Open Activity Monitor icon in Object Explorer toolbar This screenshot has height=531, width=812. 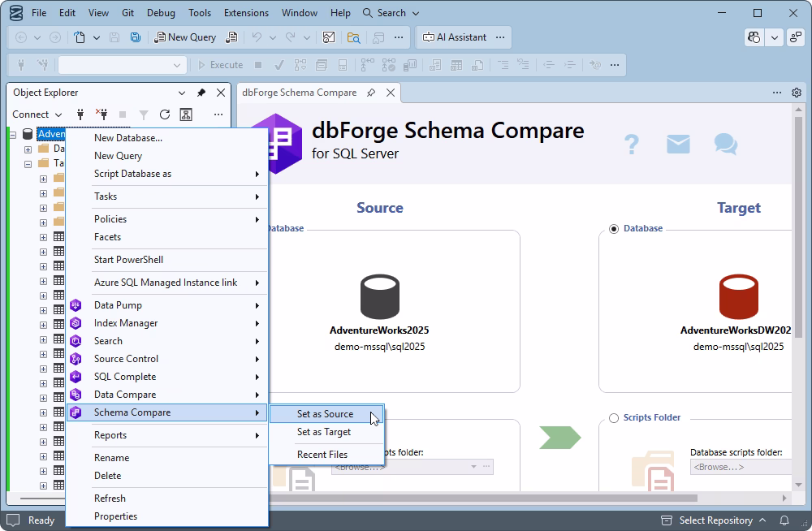click(x=186, y=114)
